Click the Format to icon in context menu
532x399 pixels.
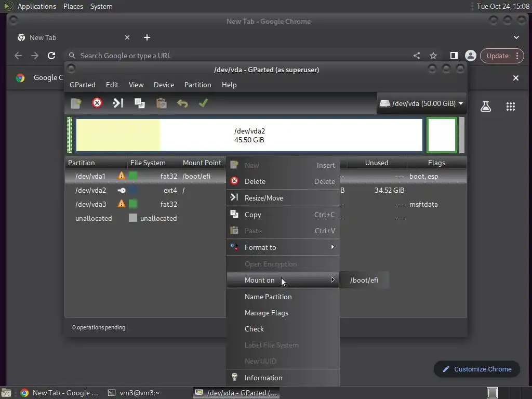click(234, 247)
